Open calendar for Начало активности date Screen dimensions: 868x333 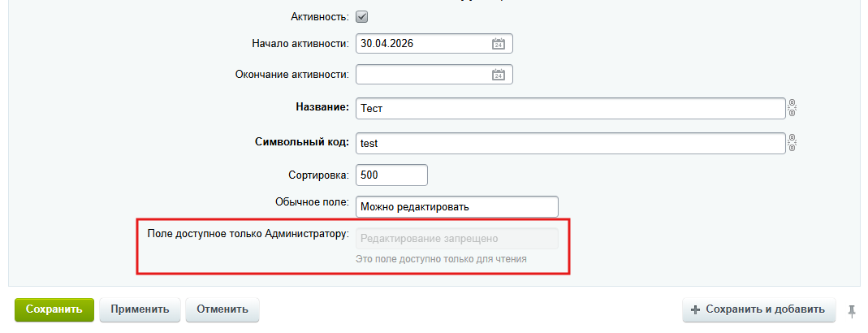[x=499, y=44]
